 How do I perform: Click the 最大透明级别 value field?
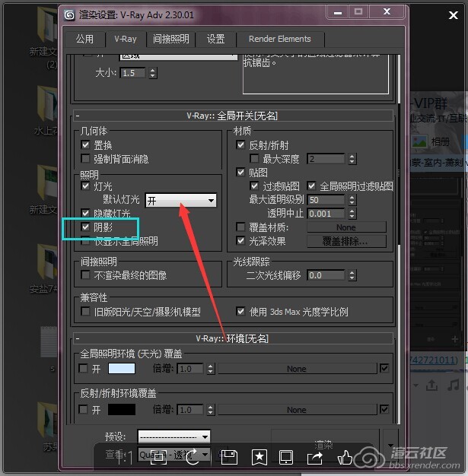pyautogui.click(x=326, y=200)
